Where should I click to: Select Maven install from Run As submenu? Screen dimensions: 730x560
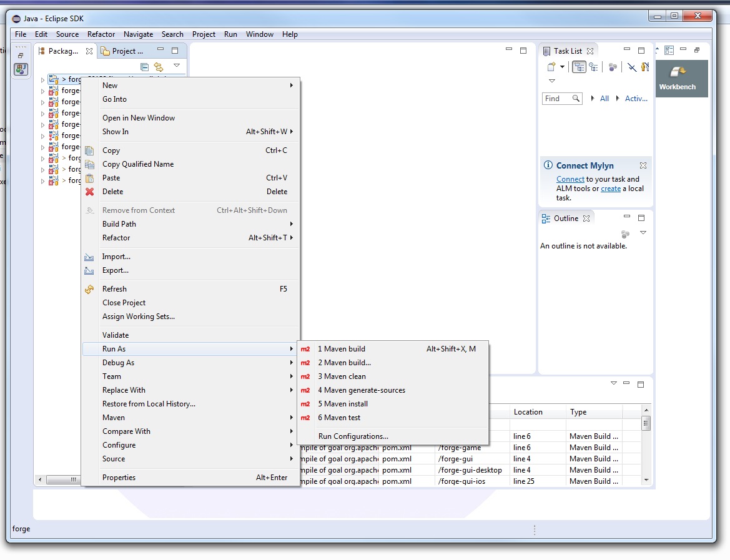343,404
